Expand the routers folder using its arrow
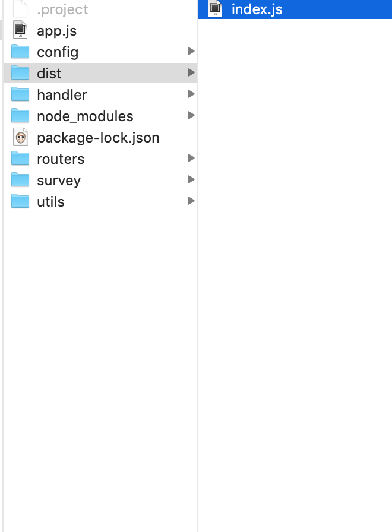The width and height of the screenshot is (392, 532). pos(190,159)
